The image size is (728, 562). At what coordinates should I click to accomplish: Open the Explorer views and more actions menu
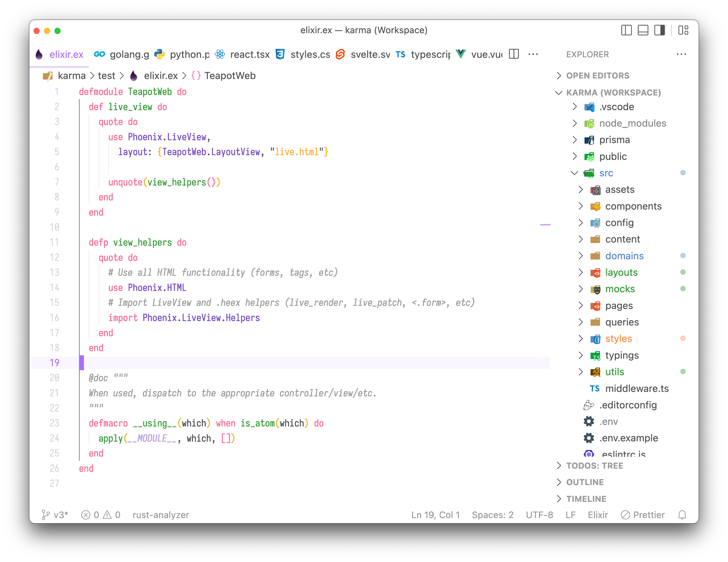click(681, 54)
